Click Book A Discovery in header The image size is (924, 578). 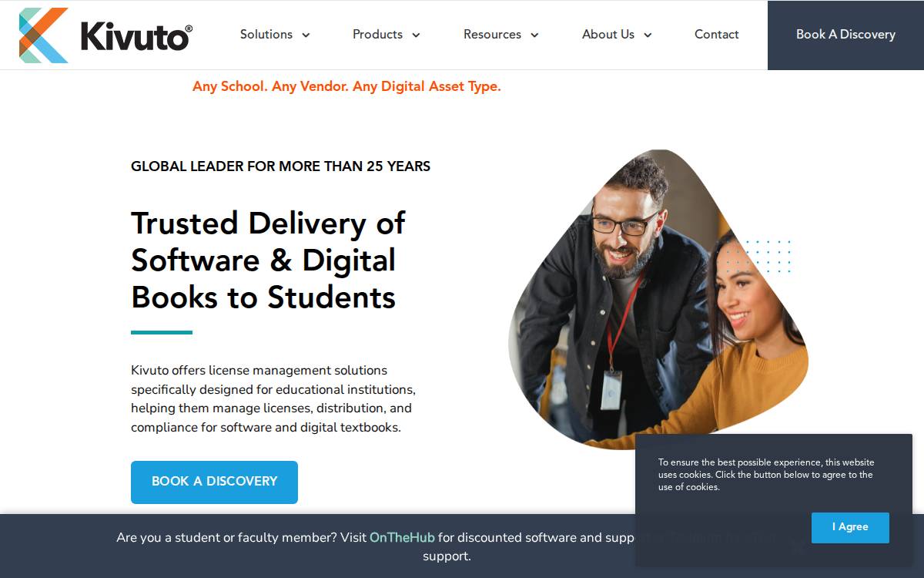point(845,35)
